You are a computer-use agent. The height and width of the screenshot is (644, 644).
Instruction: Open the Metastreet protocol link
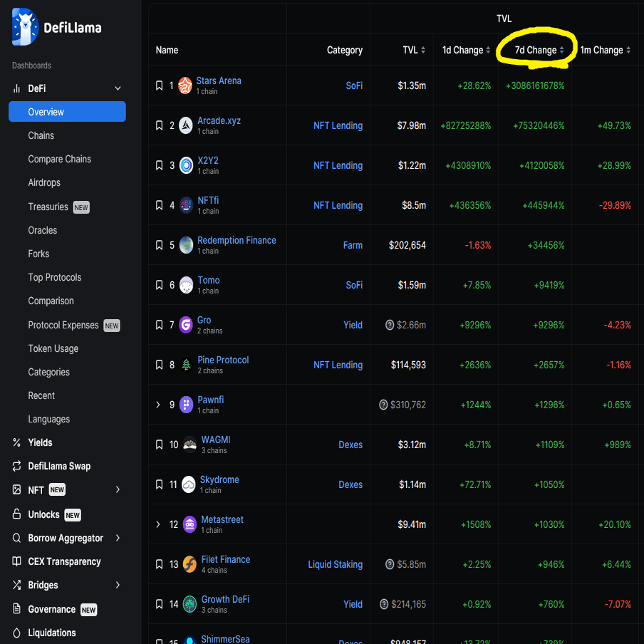[x=222, y=519]
